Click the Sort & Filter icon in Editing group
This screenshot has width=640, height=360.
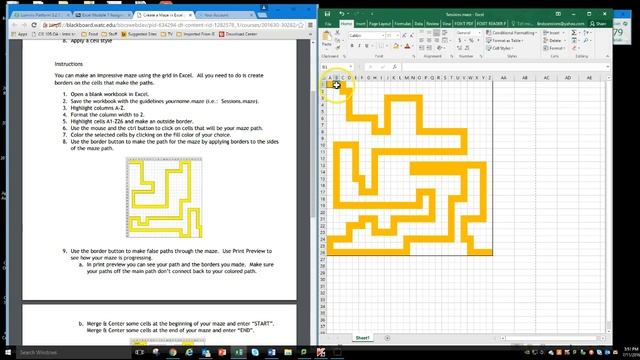point(587,33)
